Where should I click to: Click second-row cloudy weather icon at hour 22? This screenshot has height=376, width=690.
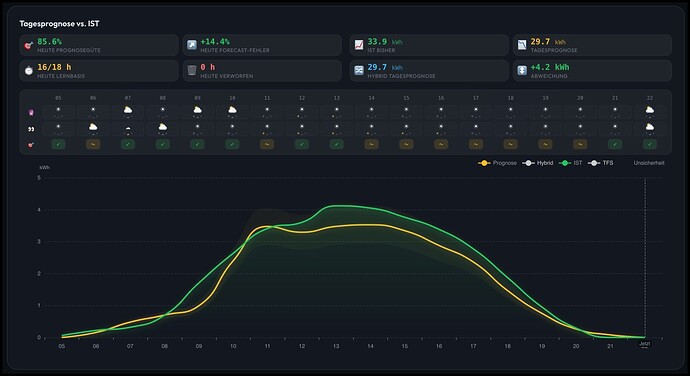click(x=650, y=127)
